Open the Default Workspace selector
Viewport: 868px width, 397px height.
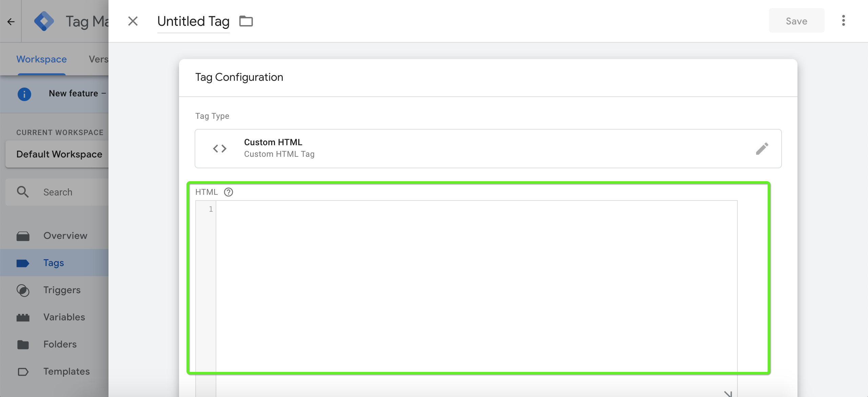[x=59, y=154]
